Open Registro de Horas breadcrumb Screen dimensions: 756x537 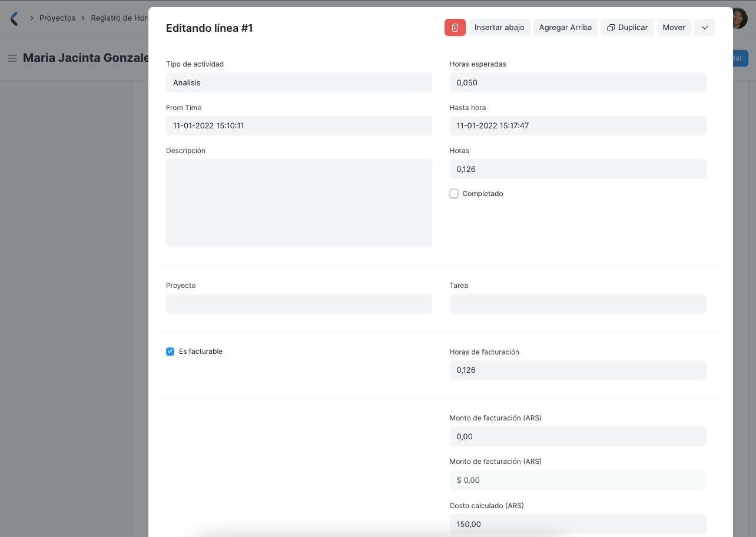119,18
